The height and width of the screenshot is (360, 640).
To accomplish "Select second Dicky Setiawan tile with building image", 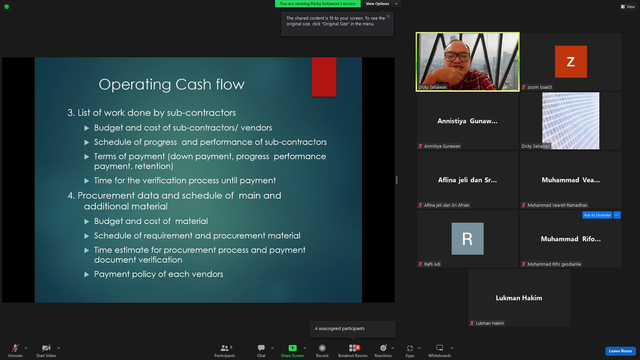I will coord(571,121).
